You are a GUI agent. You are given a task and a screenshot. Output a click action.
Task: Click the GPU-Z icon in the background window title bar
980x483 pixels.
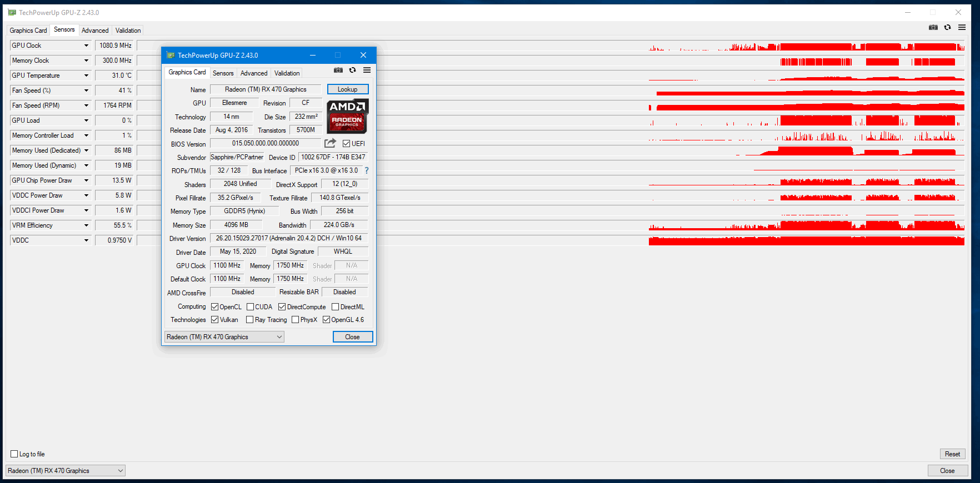12,12
